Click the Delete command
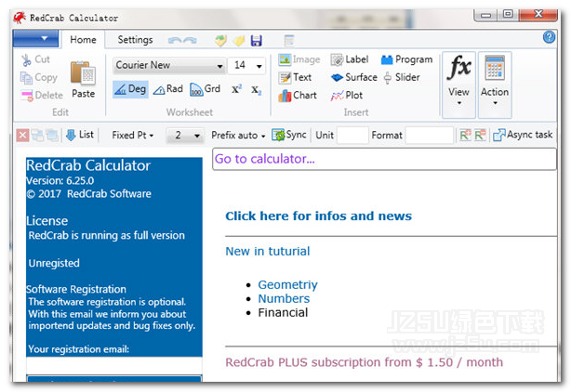 click(42, 96)
